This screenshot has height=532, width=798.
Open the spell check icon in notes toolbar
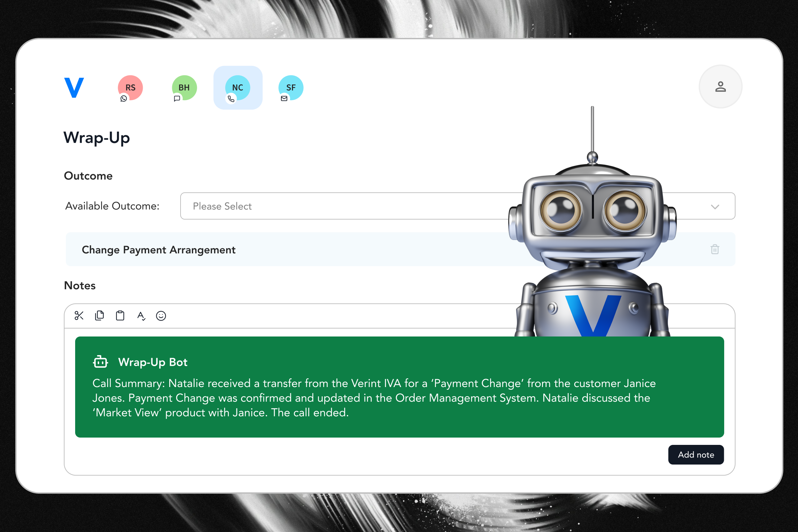pyautogui.click(x=141, y=316)
